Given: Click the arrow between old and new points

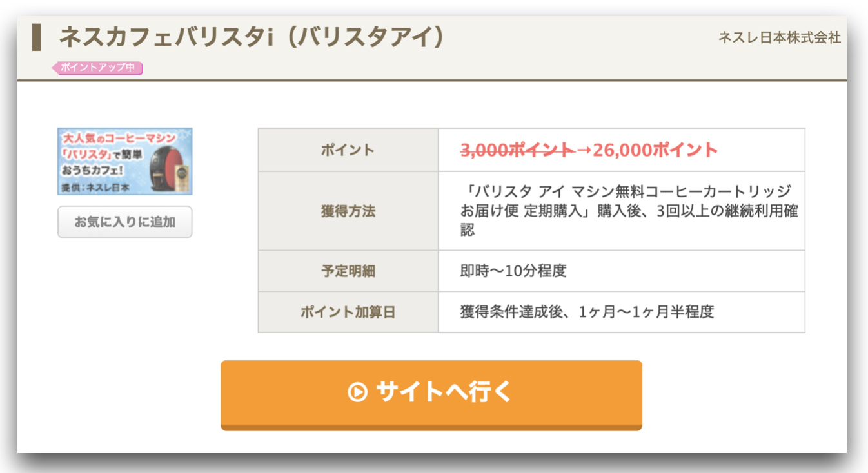Looking at the screenshot, I should (584, 150).
